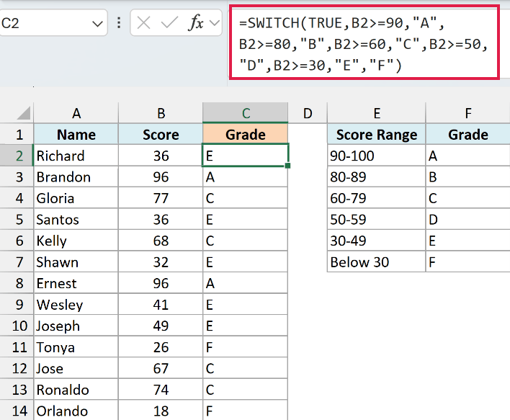Click the 60-79 score range cell
This screenshot has height=420, width=510.
[x=377, y=198]
